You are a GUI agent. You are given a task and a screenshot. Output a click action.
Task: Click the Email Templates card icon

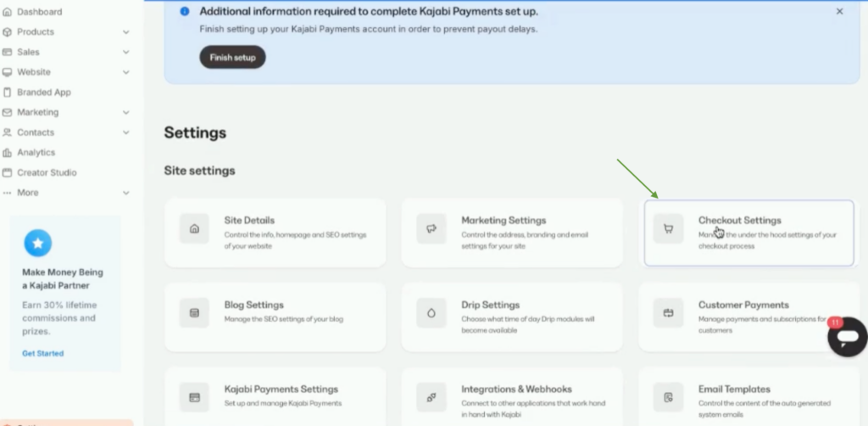click(668, 397)
